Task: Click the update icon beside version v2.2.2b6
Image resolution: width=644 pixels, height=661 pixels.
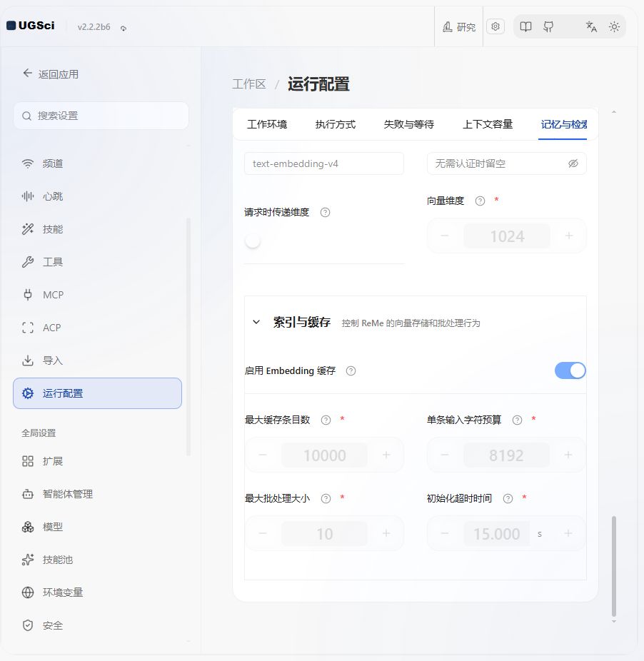Action: (x=124, y=29)
